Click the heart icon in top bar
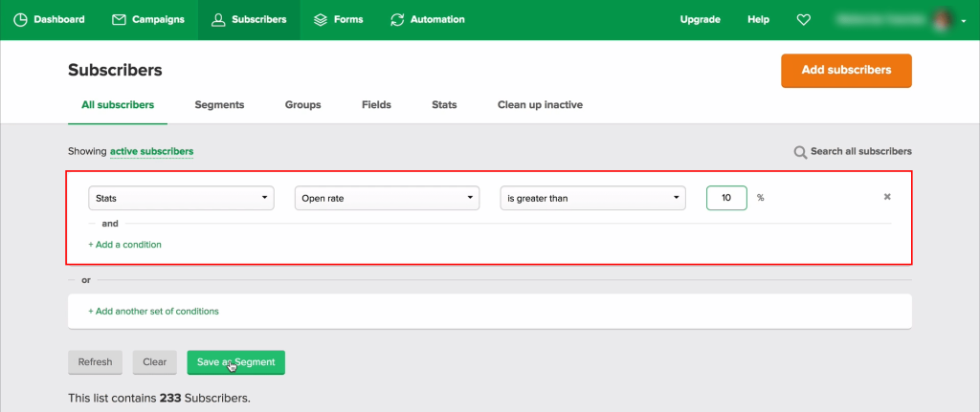The image size is (980, 412). coord(804,19)
